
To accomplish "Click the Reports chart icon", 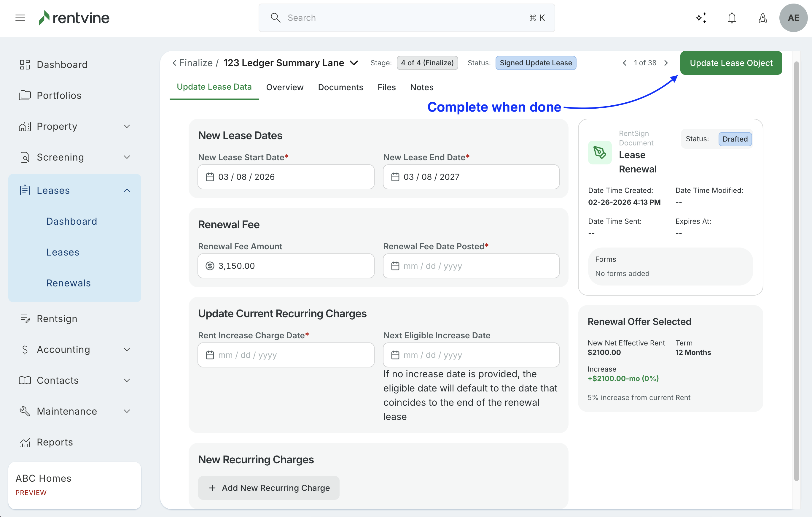I will point(25,442).
